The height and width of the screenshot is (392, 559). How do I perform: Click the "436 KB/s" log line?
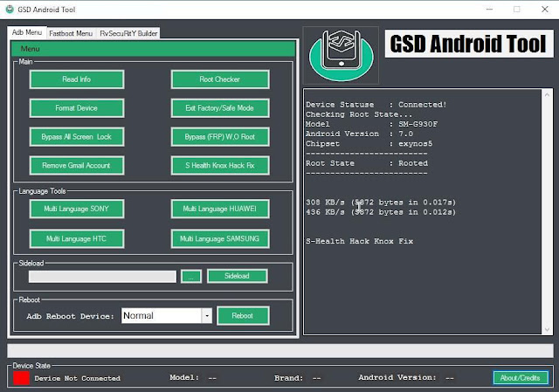click(381, 212)
